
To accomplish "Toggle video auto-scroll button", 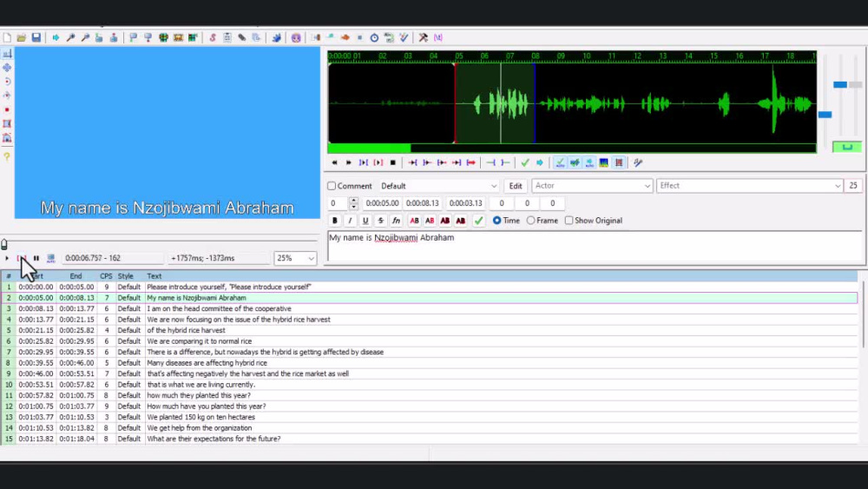I will click(51, 258).
